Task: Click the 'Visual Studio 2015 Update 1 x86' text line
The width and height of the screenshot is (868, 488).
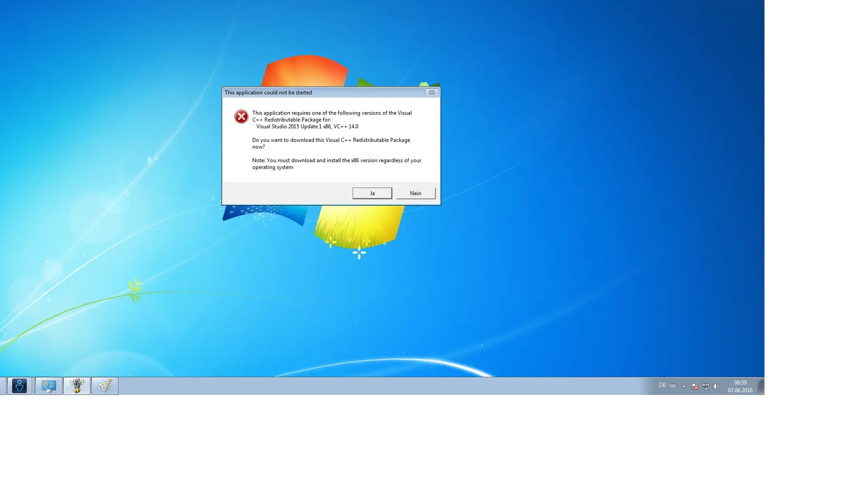Action: 307,127
